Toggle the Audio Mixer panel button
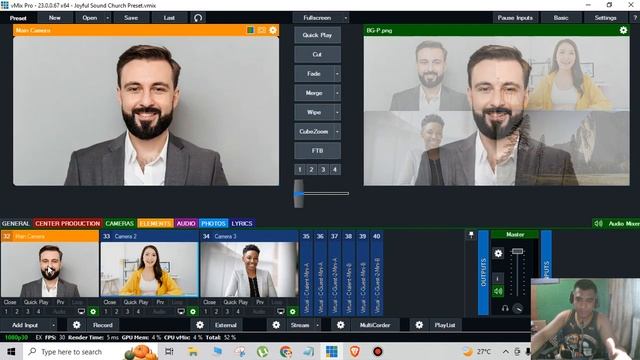Image resolution: width=640 pixels, height=360 pixels. (616, 223)
